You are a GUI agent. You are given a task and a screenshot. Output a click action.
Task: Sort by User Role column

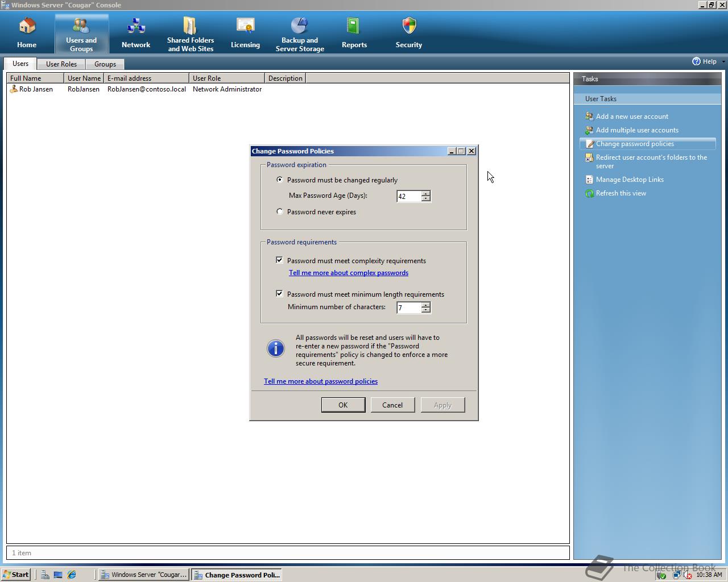227,78
